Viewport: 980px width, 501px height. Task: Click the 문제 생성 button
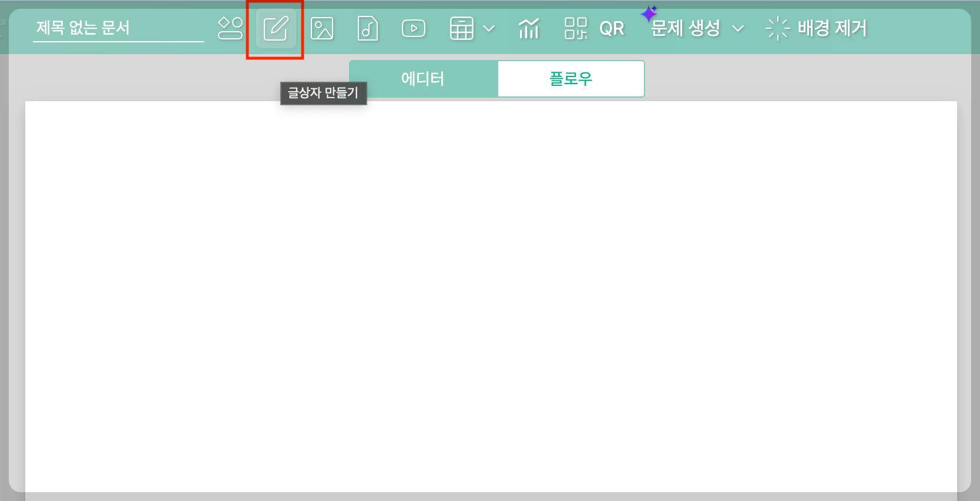pyautogui.click(x=686, y=28)
